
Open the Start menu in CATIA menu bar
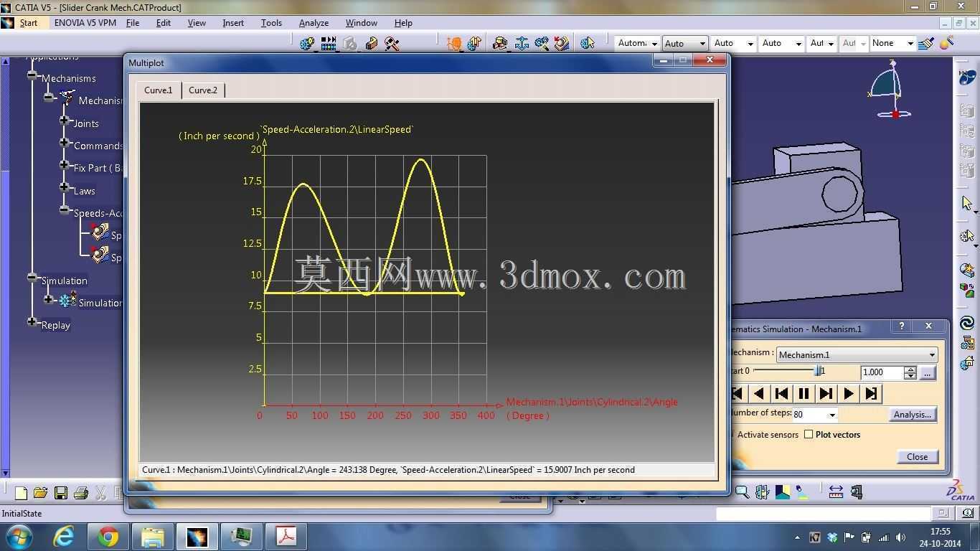[x=29, y=23]
